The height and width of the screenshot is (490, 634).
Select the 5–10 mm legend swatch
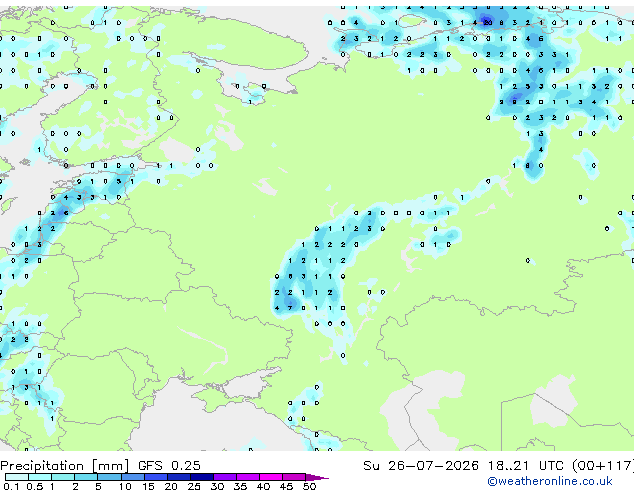pyautogui.click(x=109, y=477)
